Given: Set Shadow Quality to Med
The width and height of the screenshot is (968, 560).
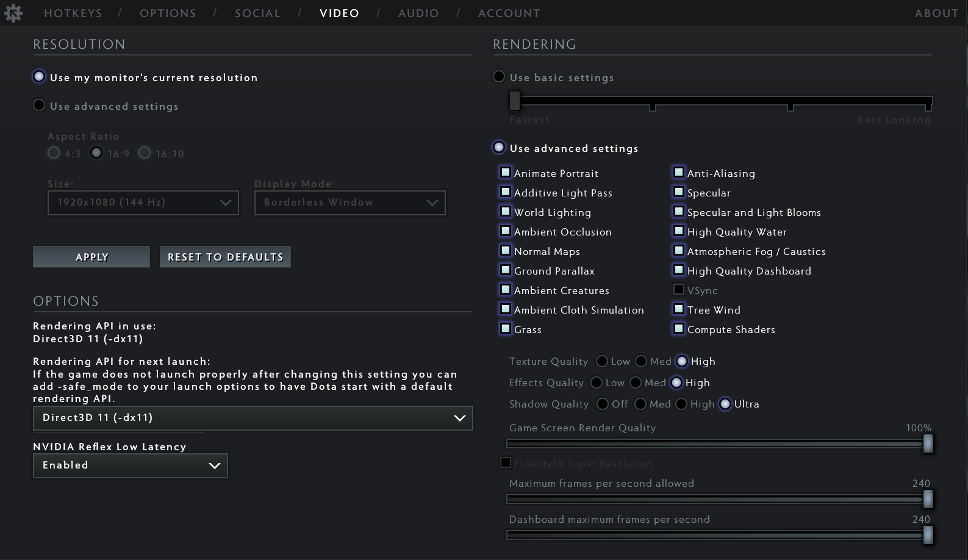Looking at the screenshot, I should (640, 404).
